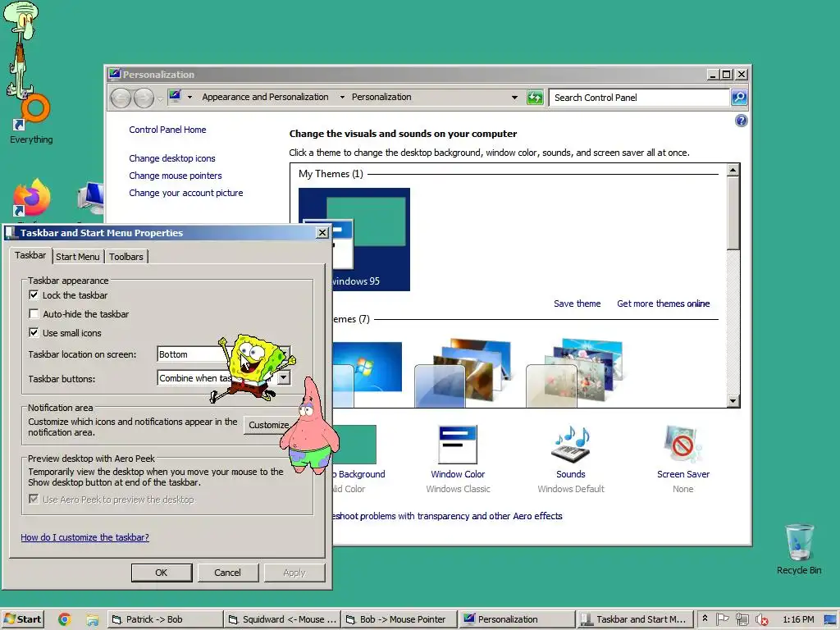
Task: Switch to Squidward <- Mouse taskbar window
Action: 282,620
